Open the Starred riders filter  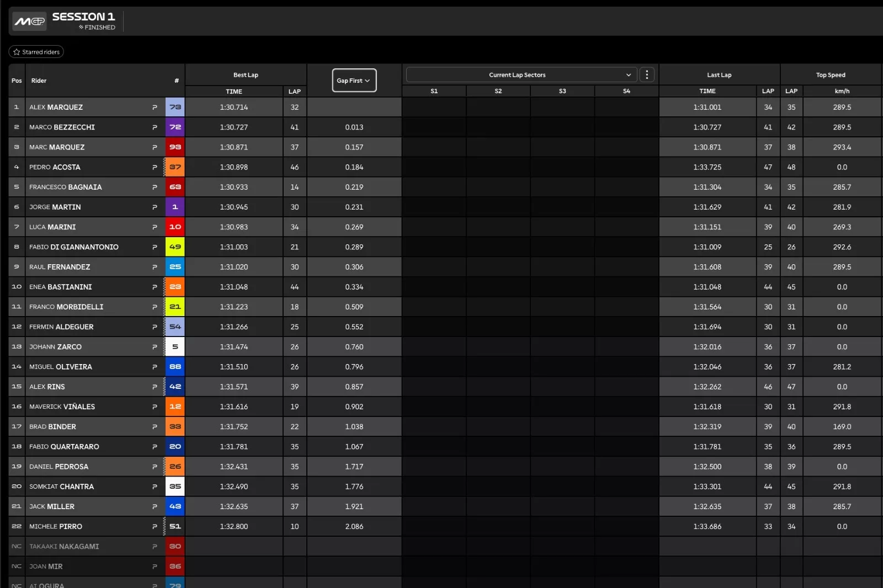pyautogui.click(x=36, y=52)
